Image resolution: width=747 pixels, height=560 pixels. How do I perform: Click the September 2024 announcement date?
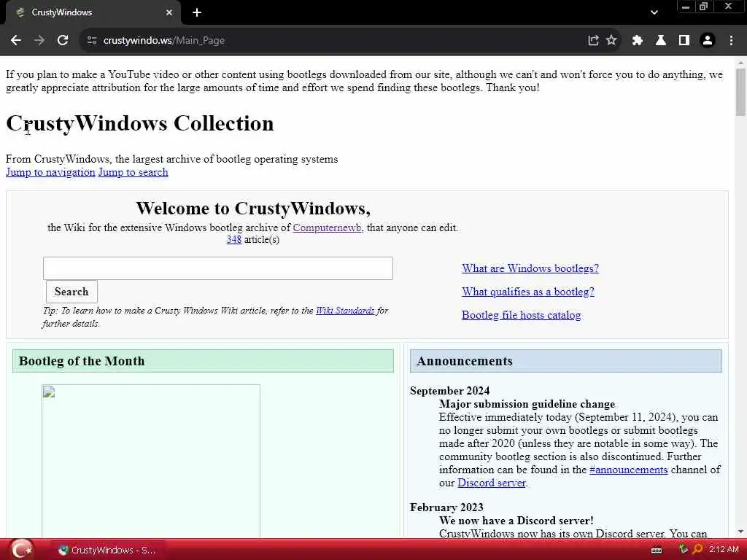449,391
